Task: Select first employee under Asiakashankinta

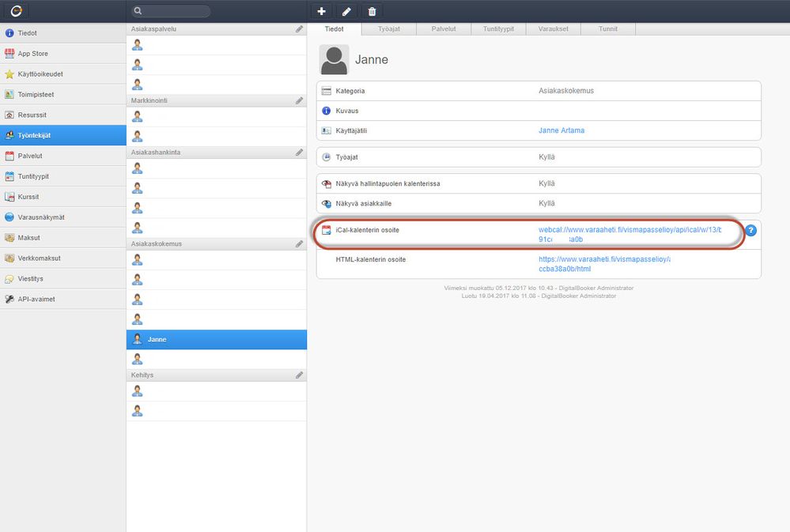Action: [x=217, y=168]
